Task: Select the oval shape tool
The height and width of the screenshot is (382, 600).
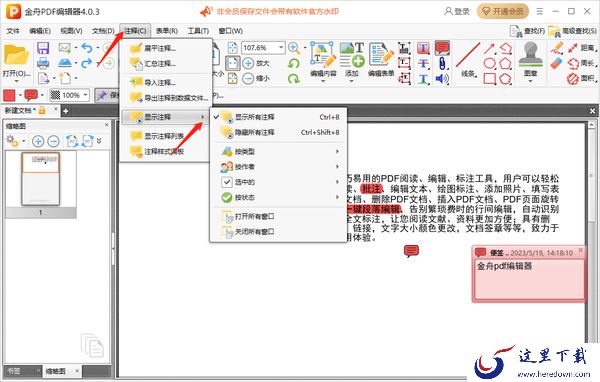Action: pyautogui.click(x=490, y=64)
